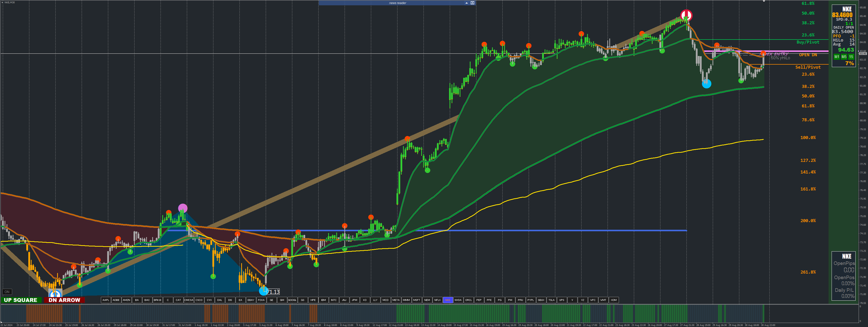
Task: Click the 71.13 price label
Action: pos(273,292)
